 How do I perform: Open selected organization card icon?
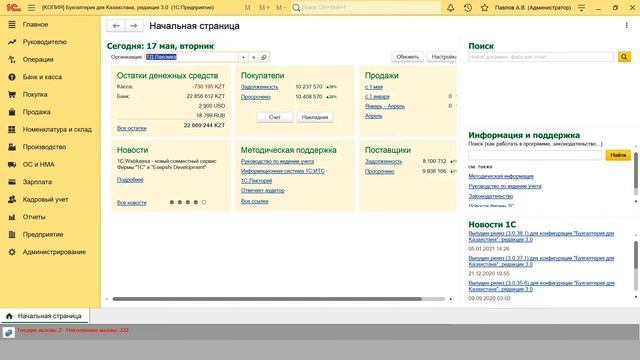coord(264,57)
